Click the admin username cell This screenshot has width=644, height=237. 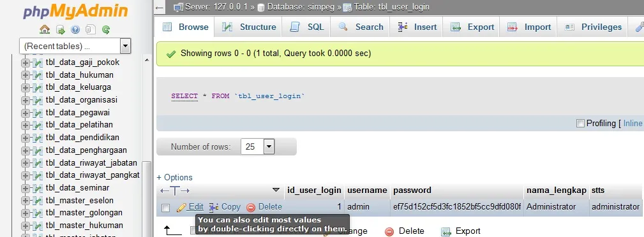pyautogui.click(x=358, y=207)
